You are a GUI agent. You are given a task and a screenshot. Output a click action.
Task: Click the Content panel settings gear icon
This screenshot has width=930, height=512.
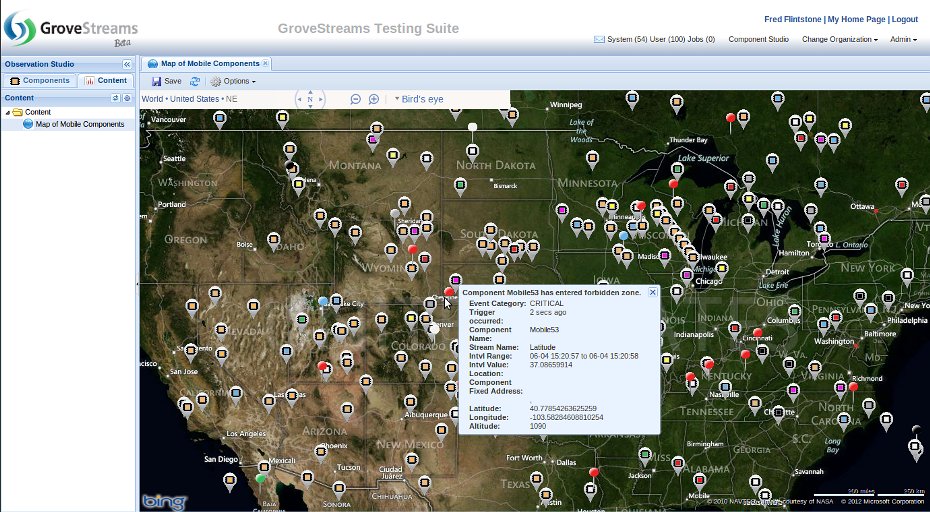pyautogui.click(x=127, y=98)
